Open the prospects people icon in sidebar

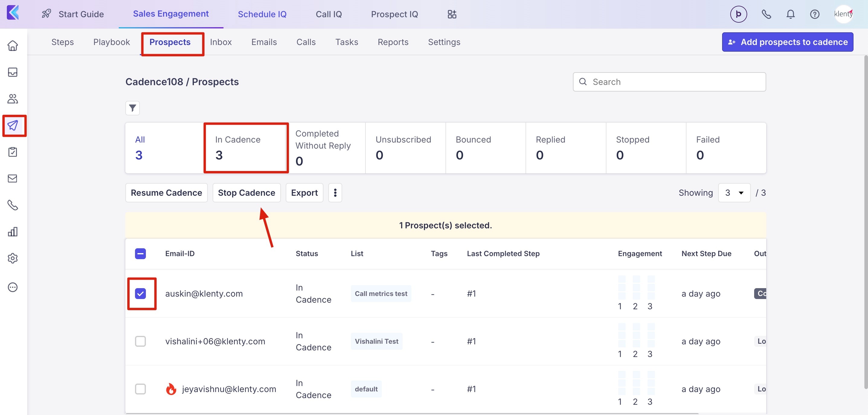tap(13, 99)
